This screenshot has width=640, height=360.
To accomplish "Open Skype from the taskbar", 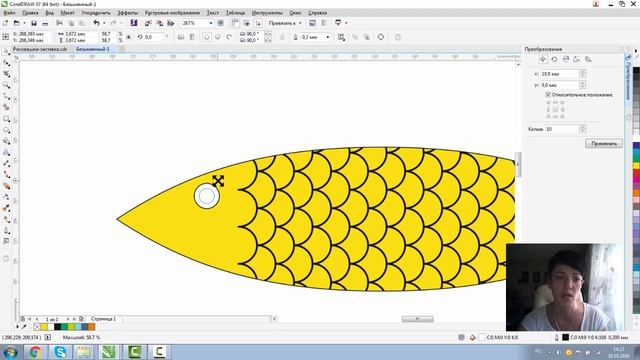I will tap(60, 352).
